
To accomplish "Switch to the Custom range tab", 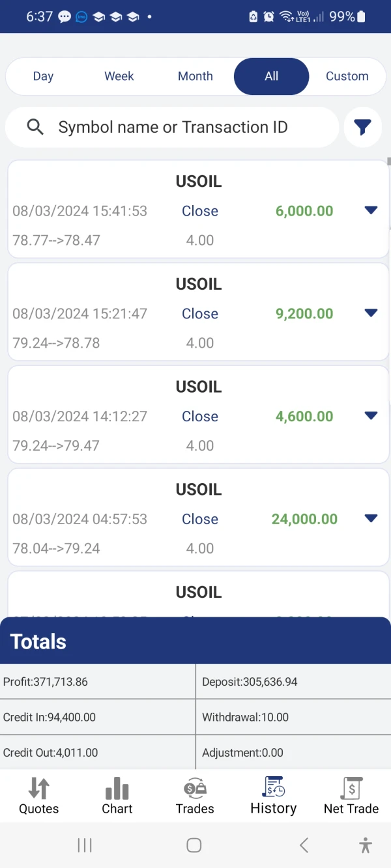I will point(347,76).
